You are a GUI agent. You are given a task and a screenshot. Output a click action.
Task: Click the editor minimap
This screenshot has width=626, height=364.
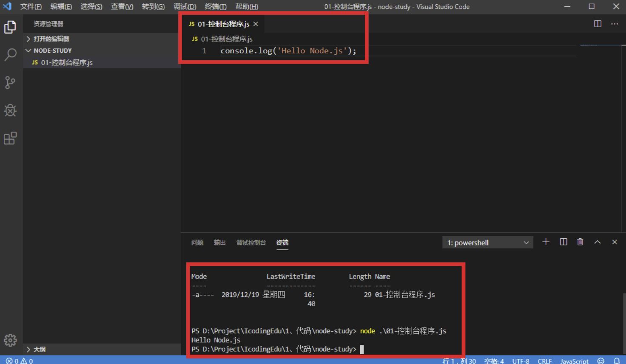600,45
